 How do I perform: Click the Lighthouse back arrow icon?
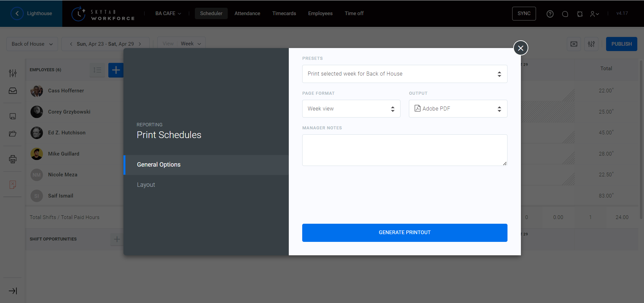[x=17, y=13]
